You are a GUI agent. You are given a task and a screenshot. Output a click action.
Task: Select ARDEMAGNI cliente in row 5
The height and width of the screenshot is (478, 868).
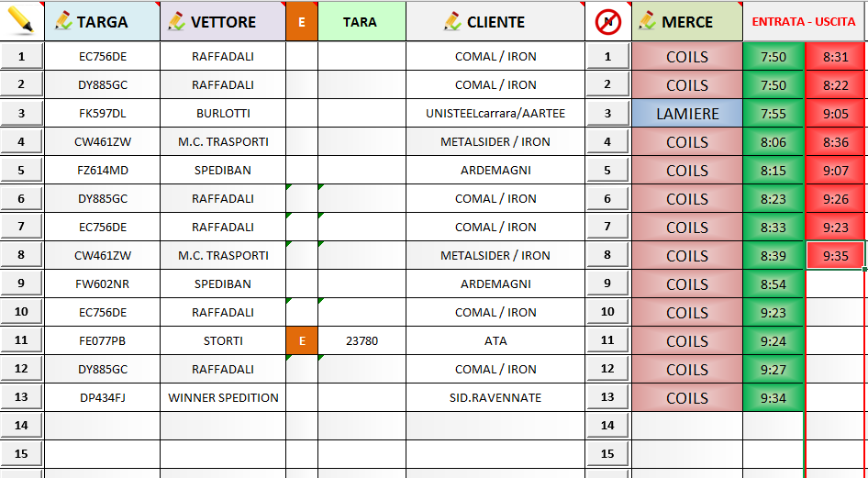click(x=495, y=170)
